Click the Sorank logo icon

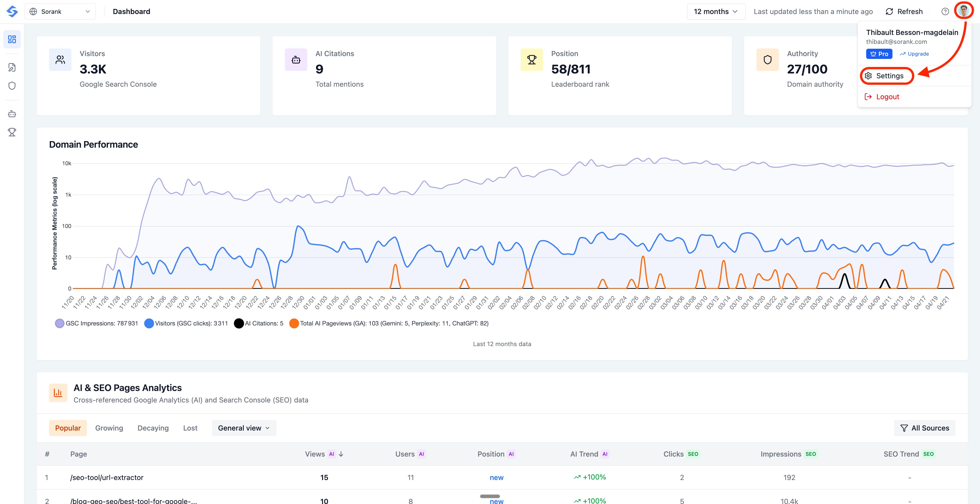[x=12, y=11]
